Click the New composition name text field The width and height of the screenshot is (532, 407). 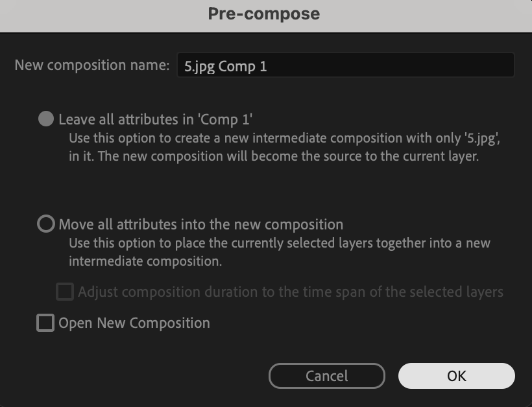coord(345,65)
